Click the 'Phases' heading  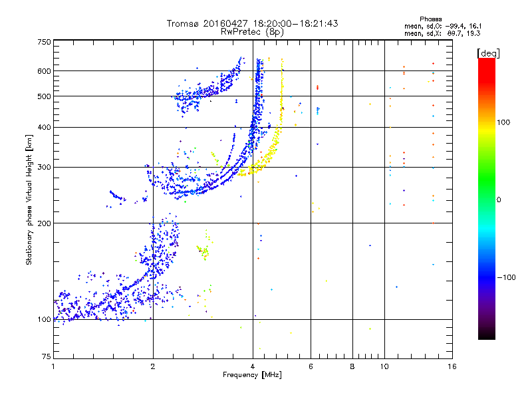(430, 19)
